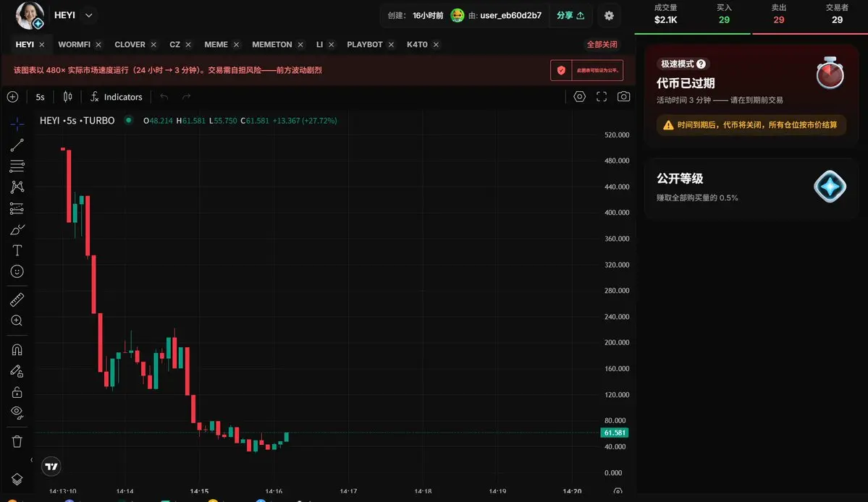This screenshot has height=502, width=868.
Task: Switch to the MEME tab
Action: coord(216,44)
